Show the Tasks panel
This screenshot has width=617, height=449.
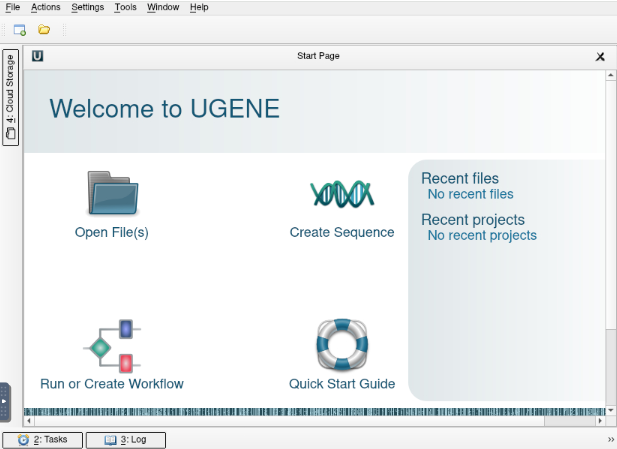point(42,440)
